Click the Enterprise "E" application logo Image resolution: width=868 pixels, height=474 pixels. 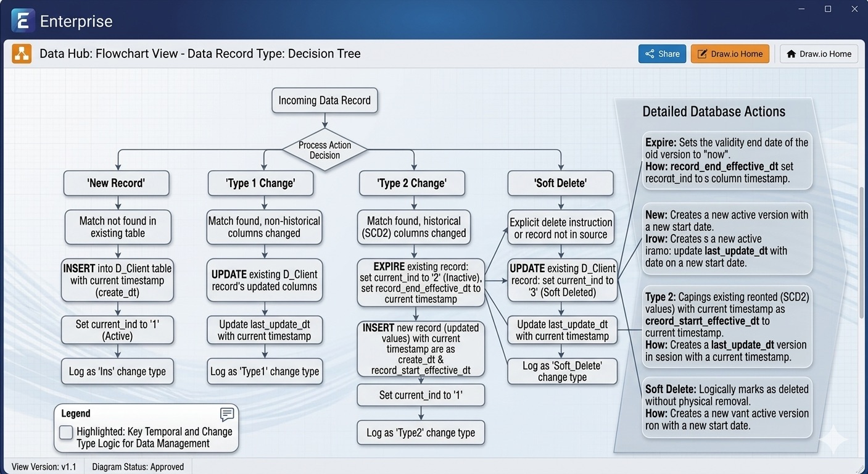point(22,20)
